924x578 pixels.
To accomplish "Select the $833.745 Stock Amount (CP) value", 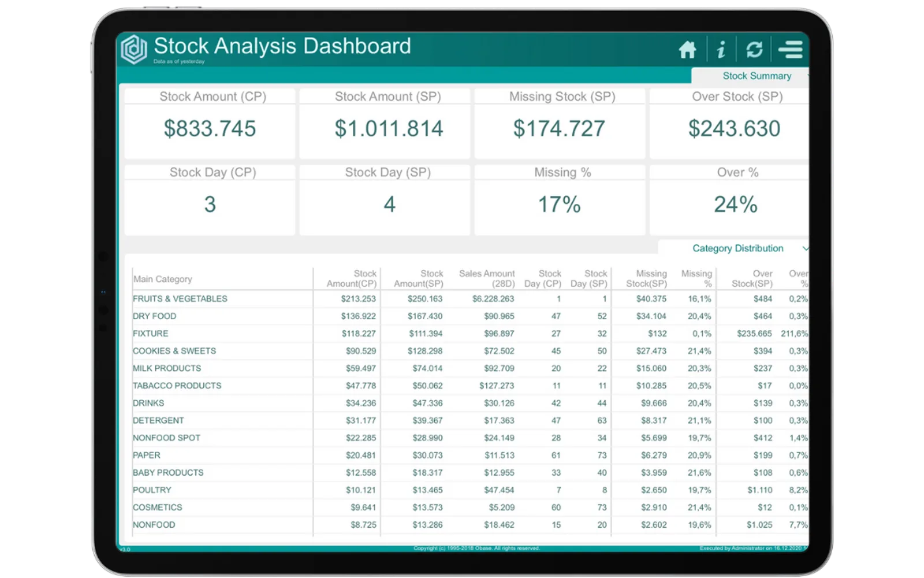I will click(210, 128).
